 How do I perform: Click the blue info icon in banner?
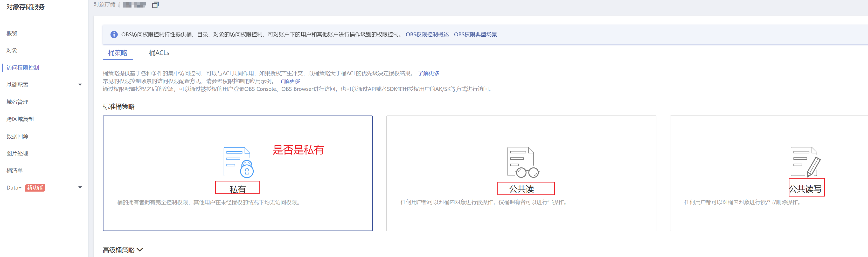[x=114, y=35]
